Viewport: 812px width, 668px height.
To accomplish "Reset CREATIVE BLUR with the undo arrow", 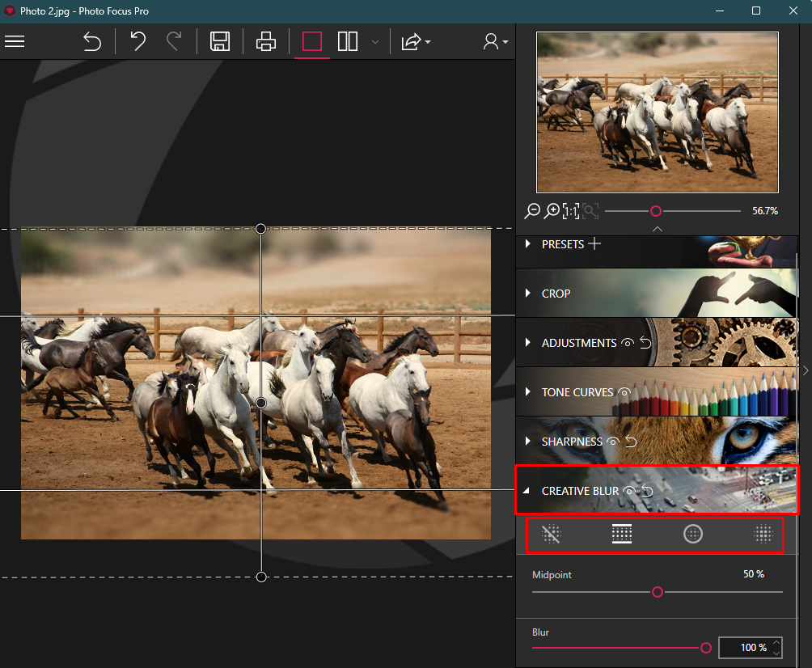I will pos(647,490).
